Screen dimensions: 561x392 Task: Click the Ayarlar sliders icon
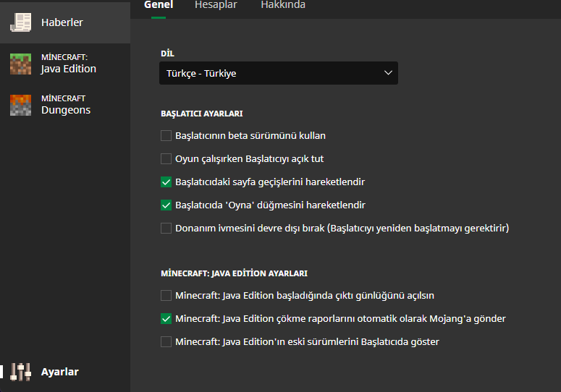20,372
